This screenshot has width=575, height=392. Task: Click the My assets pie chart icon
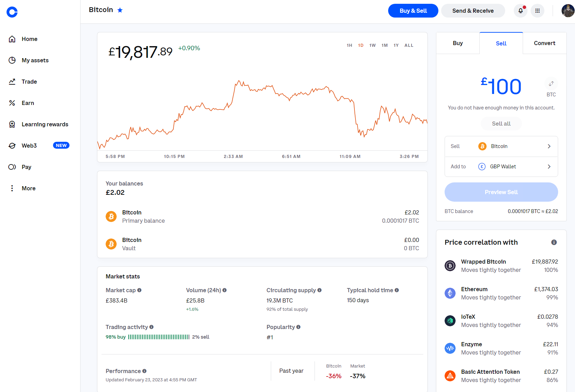[x=12, y=60]
